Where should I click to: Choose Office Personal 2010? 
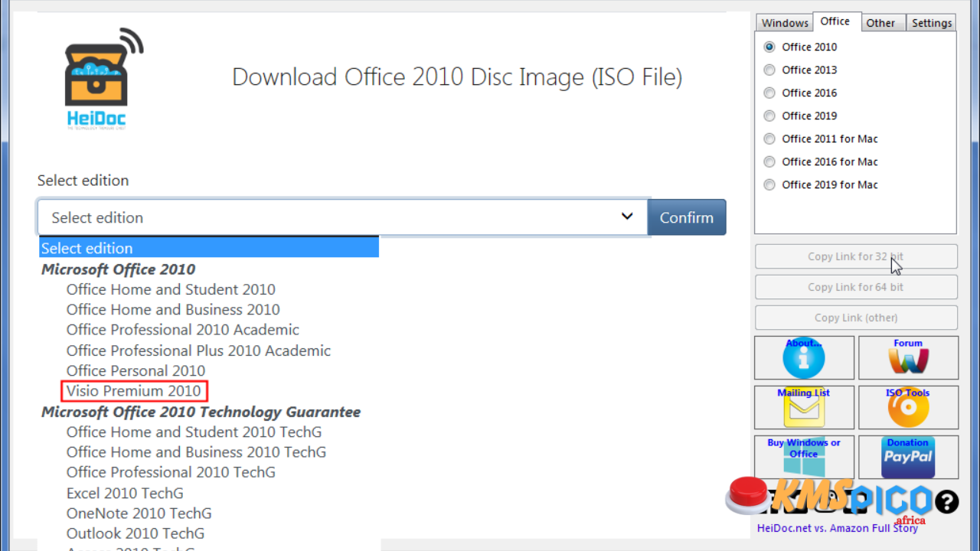point(136,370)
